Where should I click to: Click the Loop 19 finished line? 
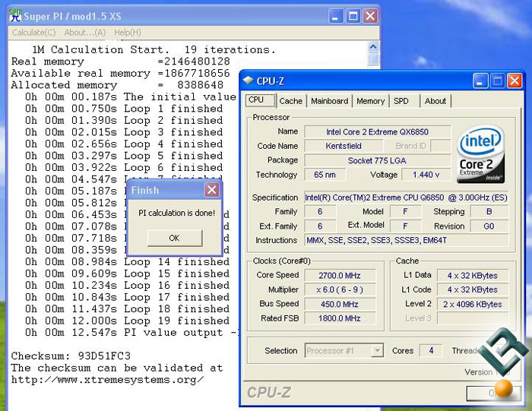pyautogui.click(x=127, y=321)
